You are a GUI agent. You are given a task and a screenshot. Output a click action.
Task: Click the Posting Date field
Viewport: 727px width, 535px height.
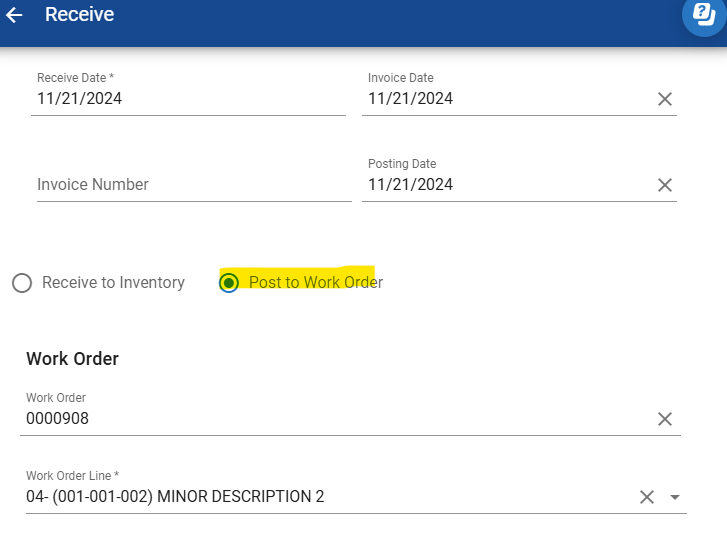tap(505, 185)
